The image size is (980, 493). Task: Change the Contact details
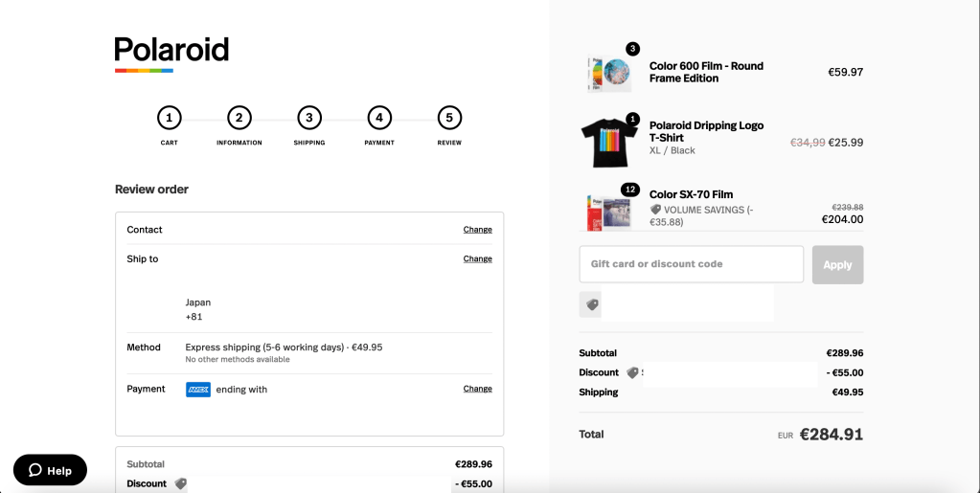(x=477, y=230)
